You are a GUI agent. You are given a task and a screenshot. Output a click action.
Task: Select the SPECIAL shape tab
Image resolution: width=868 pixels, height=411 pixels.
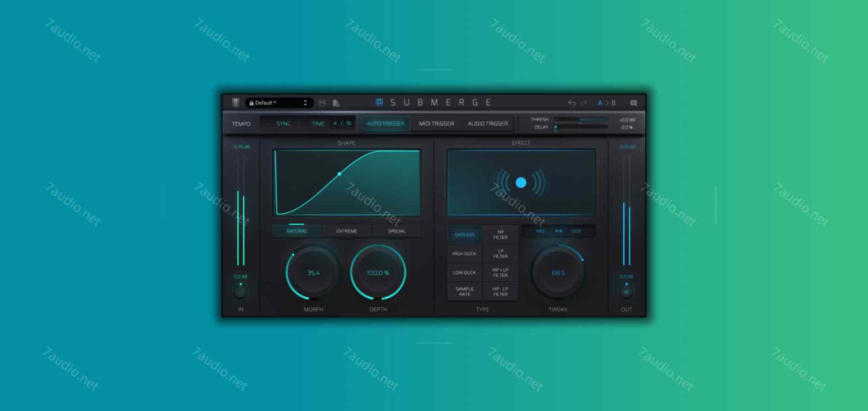coord(397,231)
